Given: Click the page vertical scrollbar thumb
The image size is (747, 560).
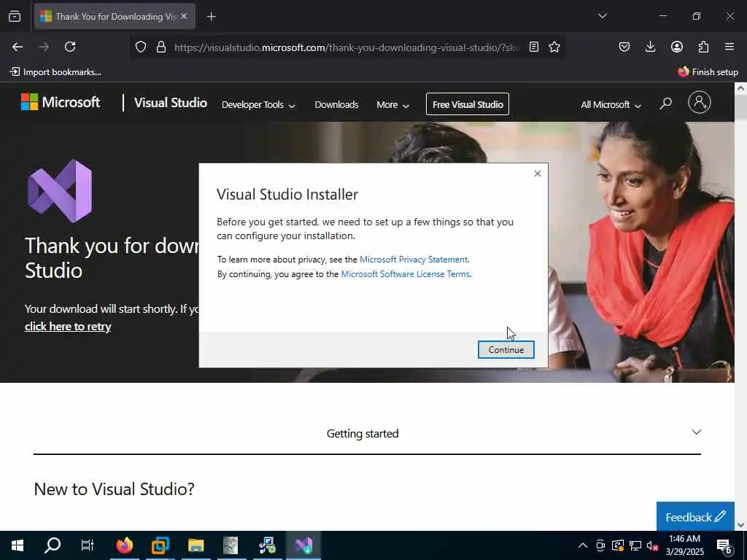Looking at the screenshot, I should pos(740,107).
